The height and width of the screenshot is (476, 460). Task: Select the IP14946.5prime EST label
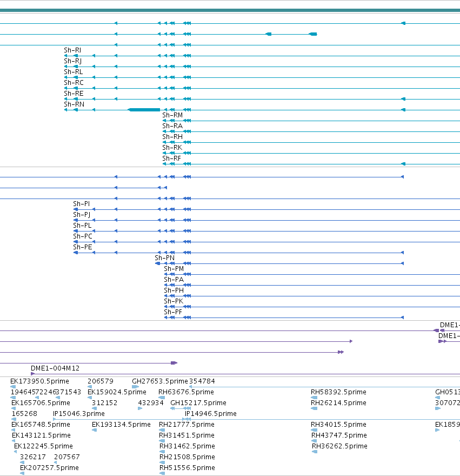coord(211,414)
